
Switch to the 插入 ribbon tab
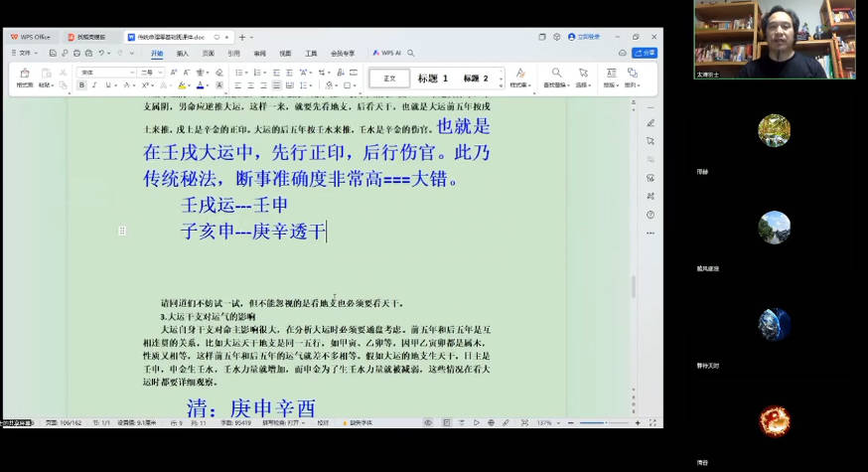tap(182, 54)
